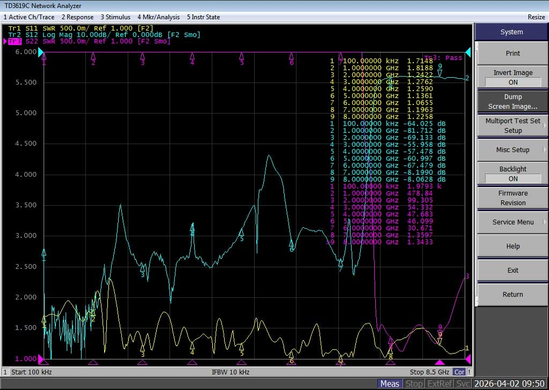
Task: Click the cyan reference triangle at top right of graph
Action: 468,52
